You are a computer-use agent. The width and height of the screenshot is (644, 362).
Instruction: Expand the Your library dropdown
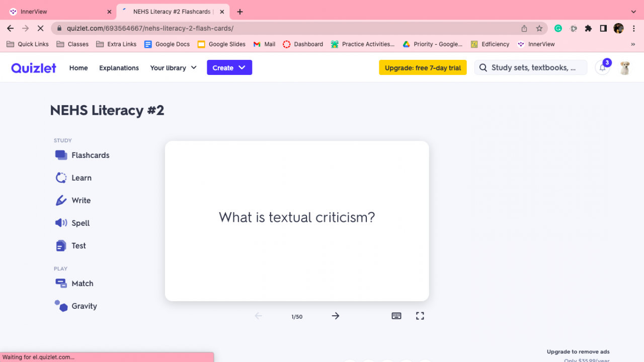pos(173,68)
